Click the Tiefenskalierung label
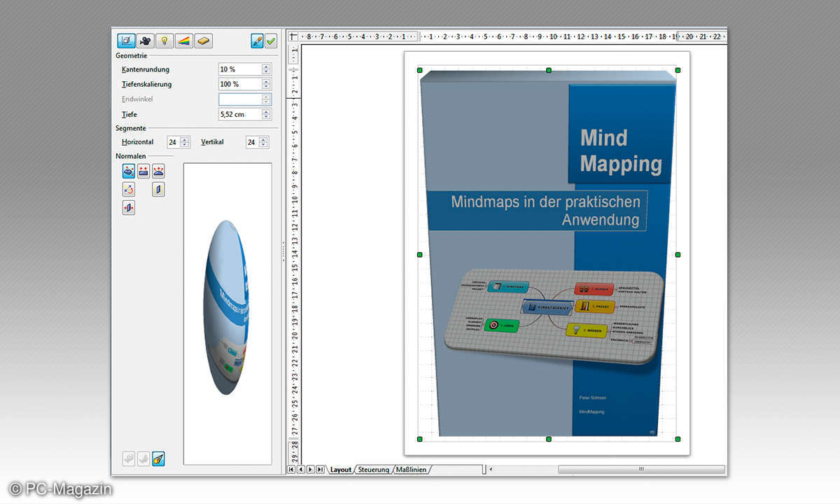The height and width of the screenshot is (504, 840). [x=147, y=84]
